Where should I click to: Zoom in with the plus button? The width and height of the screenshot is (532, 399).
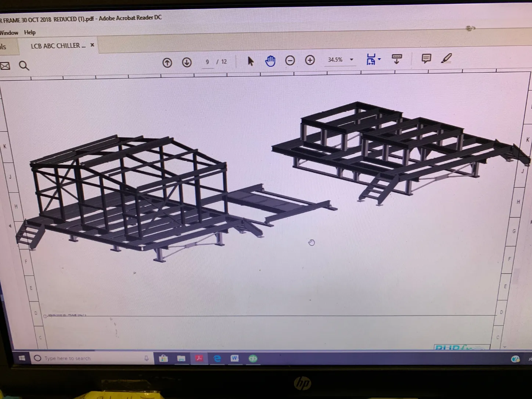[310, 60]
